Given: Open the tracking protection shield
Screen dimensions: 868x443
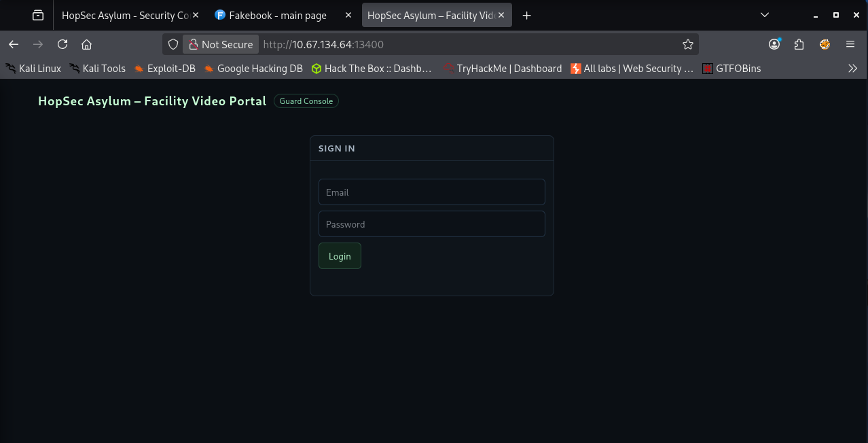Looking at the screenshot, I should point(173,44).
